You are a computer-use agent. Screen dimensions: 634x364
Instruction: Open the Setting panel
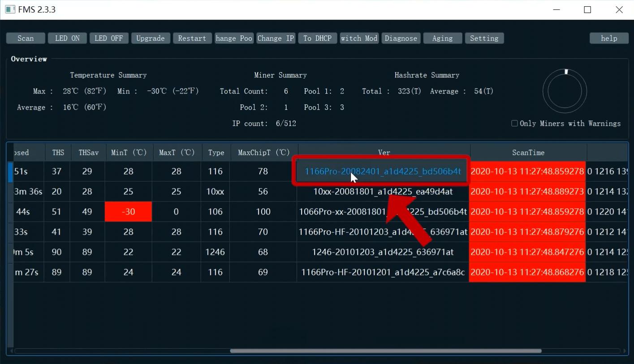484,39
